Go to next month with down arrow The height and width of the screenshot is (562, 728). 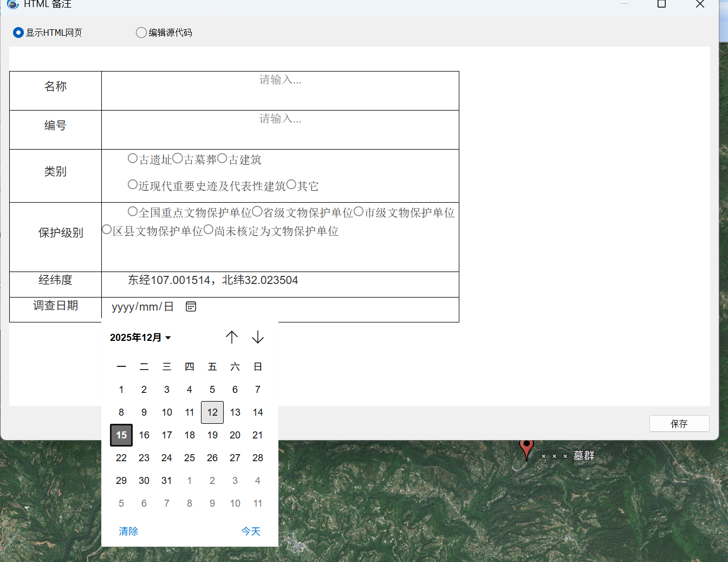point(258,337)
